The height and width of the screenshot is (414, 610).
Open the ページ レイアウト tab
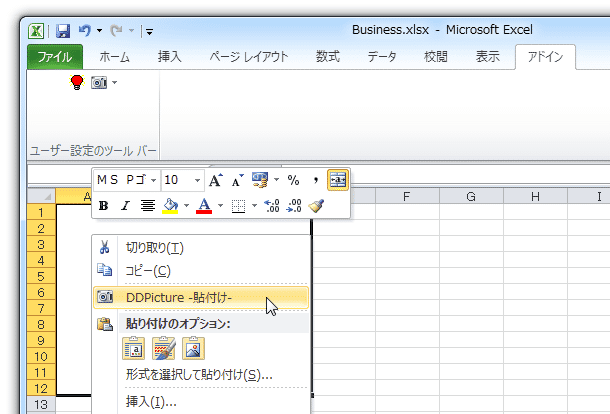coord(249,57)
